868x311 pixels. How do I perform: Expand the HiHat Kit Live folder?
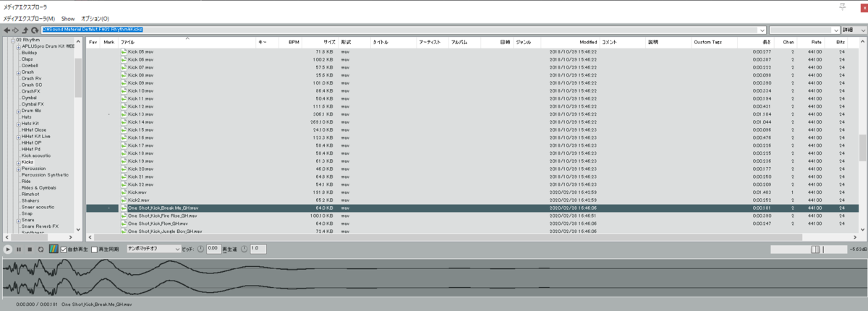18,136
